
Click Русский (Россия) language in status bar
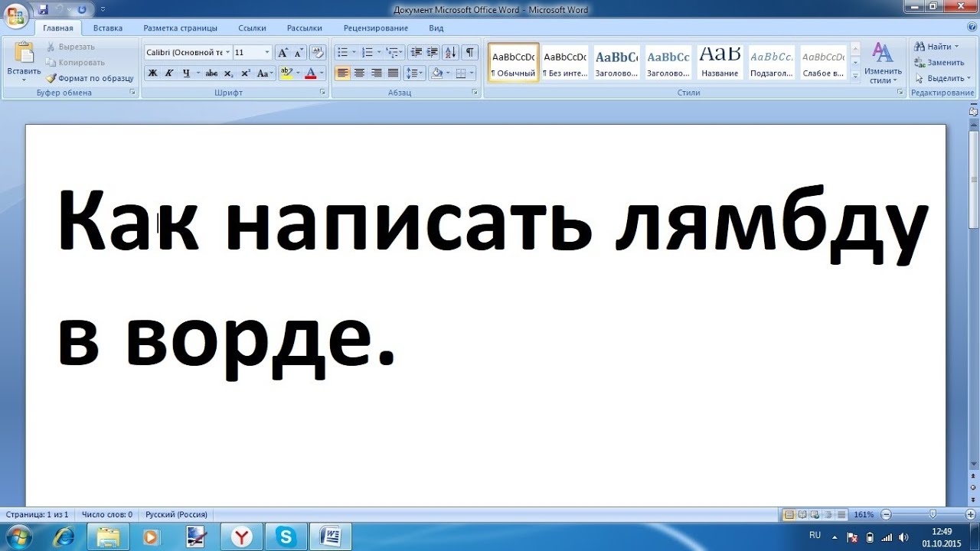pos(177,514)
